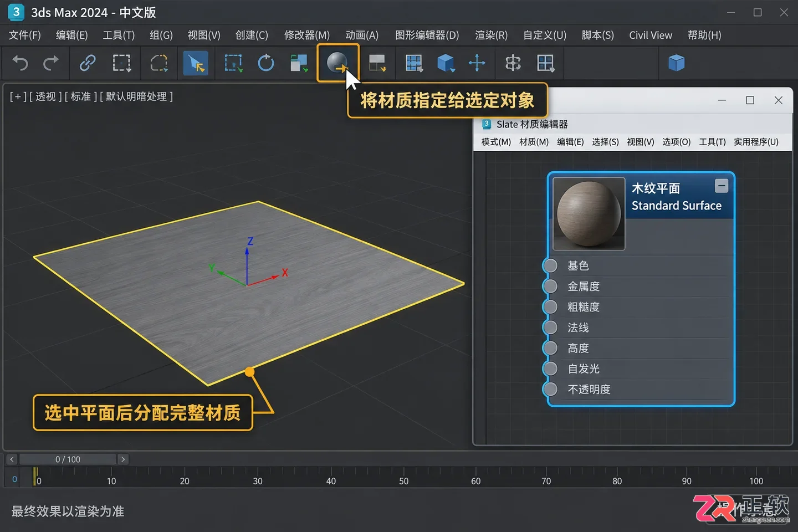
Task: Open the 渲染(R) menu
Action: pos(492,35)
